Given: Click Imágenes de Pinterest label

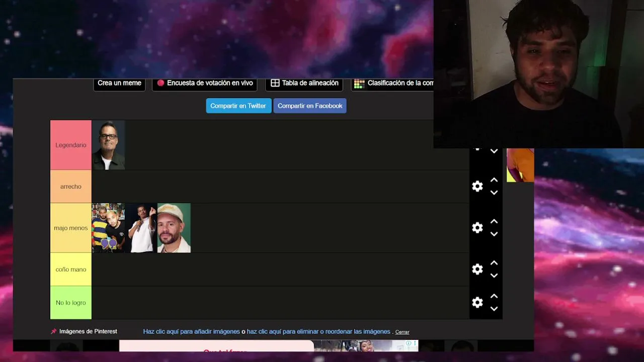Looking at the screenshot, I should (88, 331).
